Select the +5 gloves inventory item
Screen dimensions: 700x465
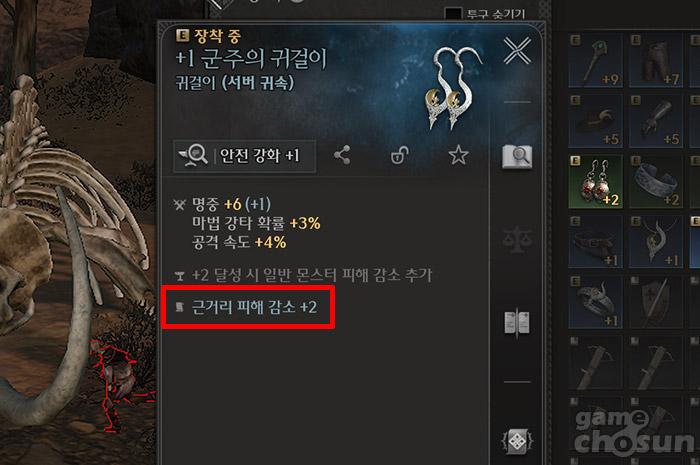pyautogui.click(x=656, y=120)
